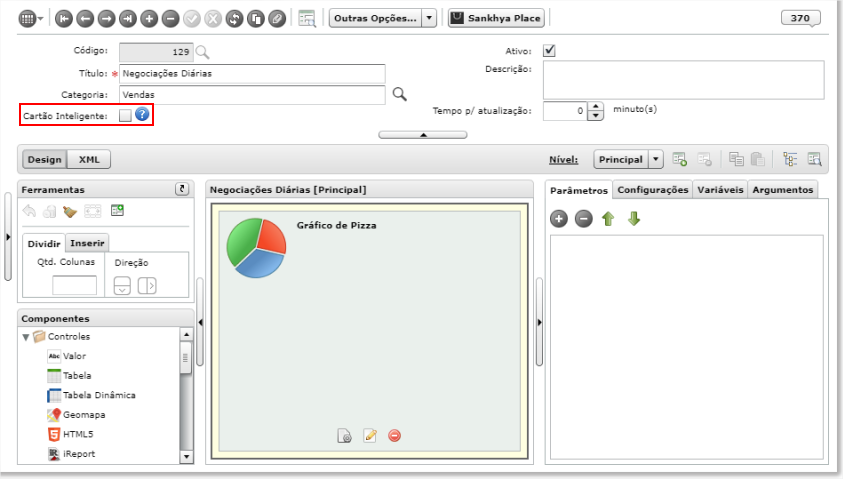Go to the last record
Viewport: 843px width, 479px height.
pos(127,19)
